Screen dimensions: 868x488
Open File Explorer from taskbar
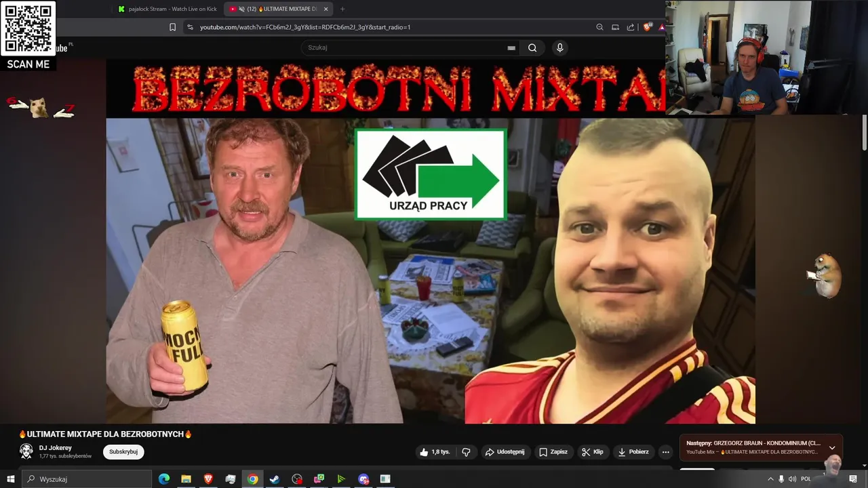(x=186, y=479)
